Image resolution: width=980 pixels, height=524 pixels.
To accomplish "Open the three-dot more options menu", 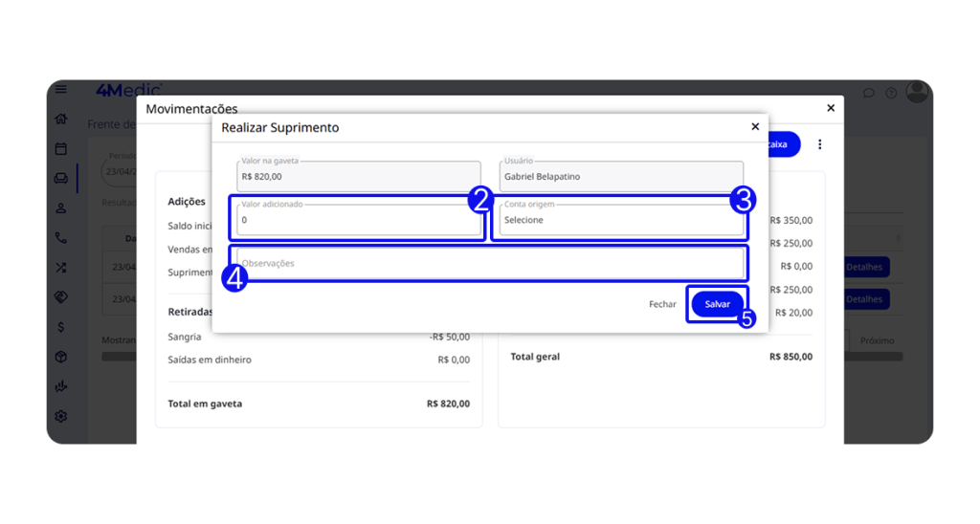I will click(x=819, y=144).
